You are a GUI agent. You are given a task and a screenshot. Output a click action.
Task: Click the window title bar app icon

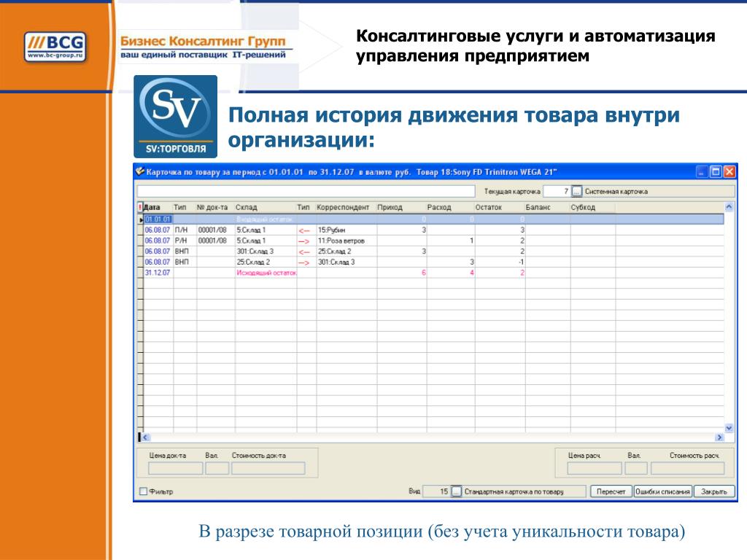(x=140, y=171)
